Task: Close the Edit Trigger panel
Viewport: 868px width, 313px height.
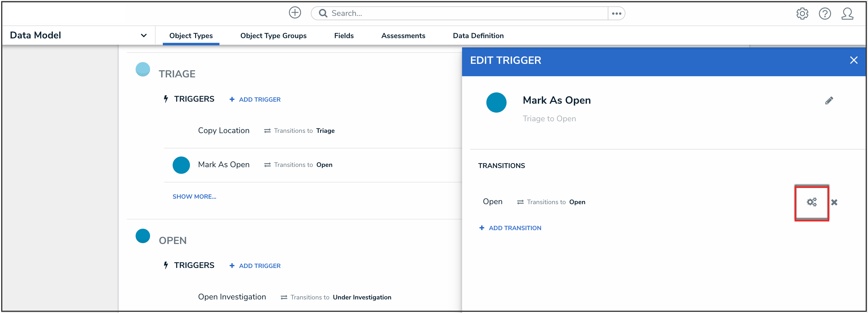Action: [853, 60]
